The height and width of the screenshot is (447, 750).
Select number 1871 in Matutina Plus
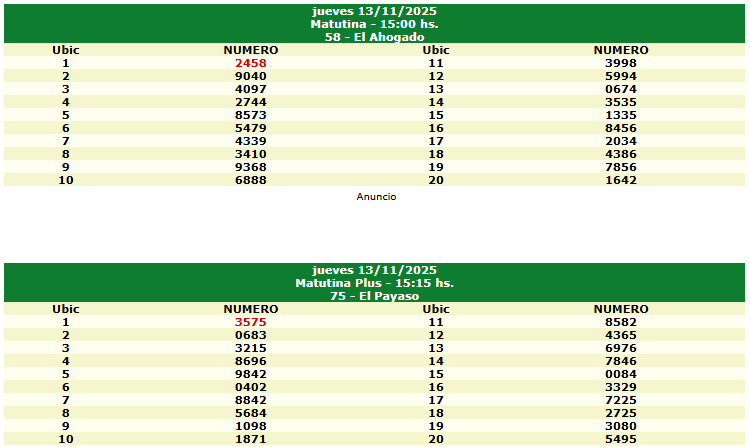tap(250, 439)
